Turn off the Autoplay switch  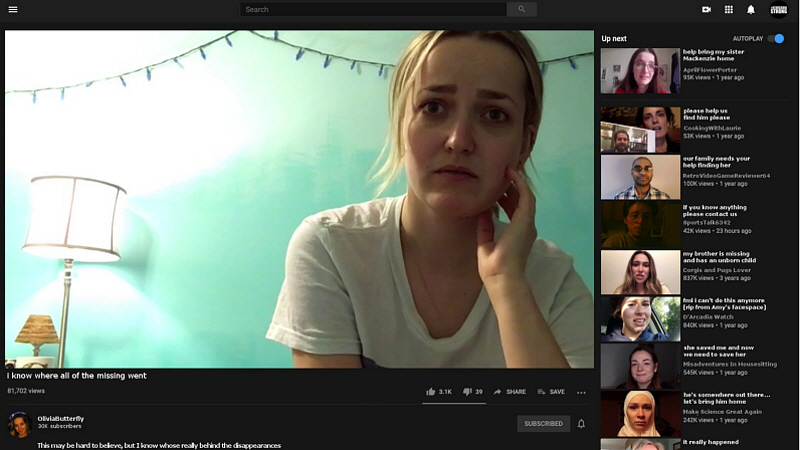[776, 38]
